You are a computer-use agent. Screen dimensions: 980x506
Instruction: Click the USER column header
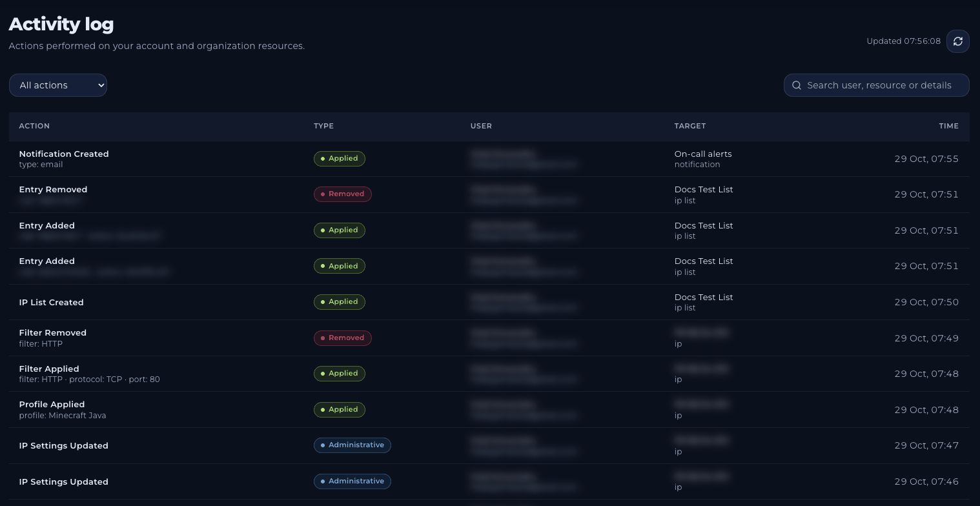pos(481,126)
